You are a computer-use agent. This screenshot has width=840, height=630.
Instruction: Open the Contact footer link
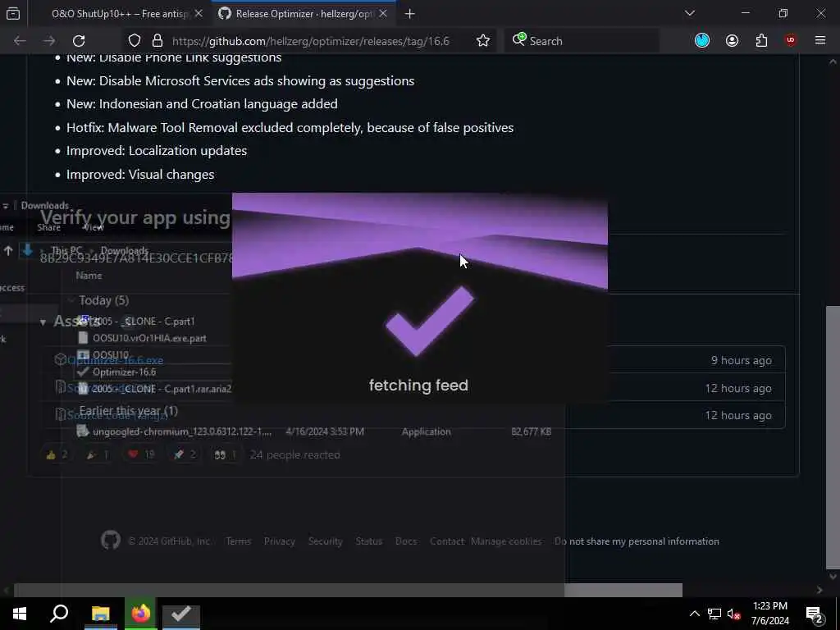[x=447, y=541]
